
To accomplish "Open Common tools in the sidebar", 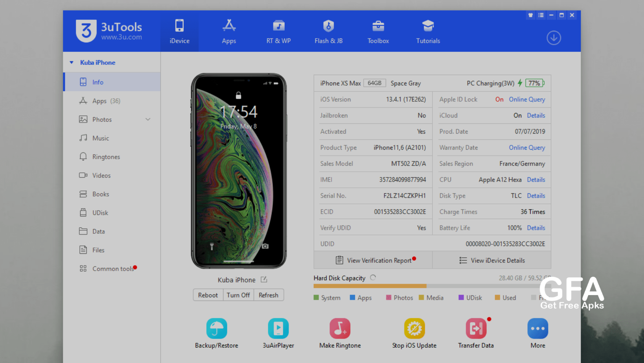I will (112, 269).
